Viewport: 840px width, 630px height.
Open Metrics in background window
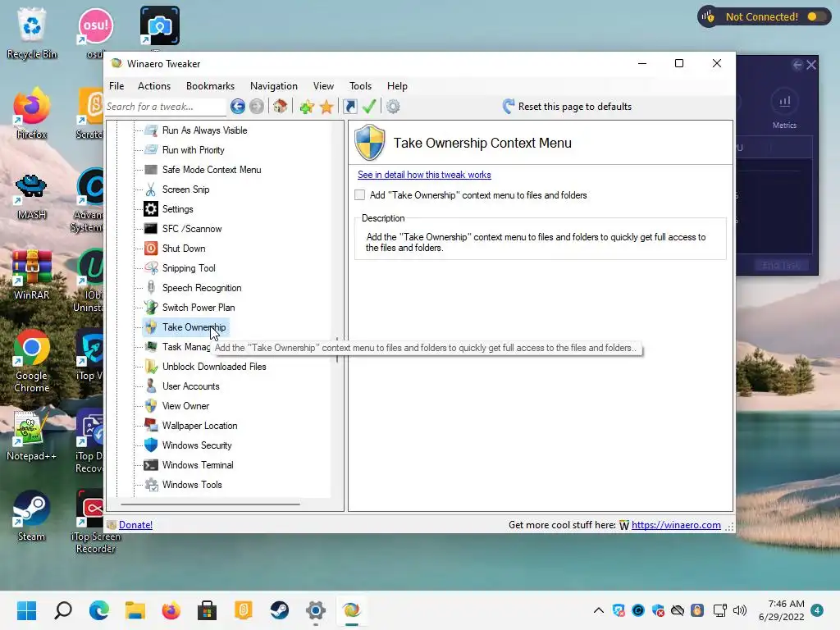(784, 110)
